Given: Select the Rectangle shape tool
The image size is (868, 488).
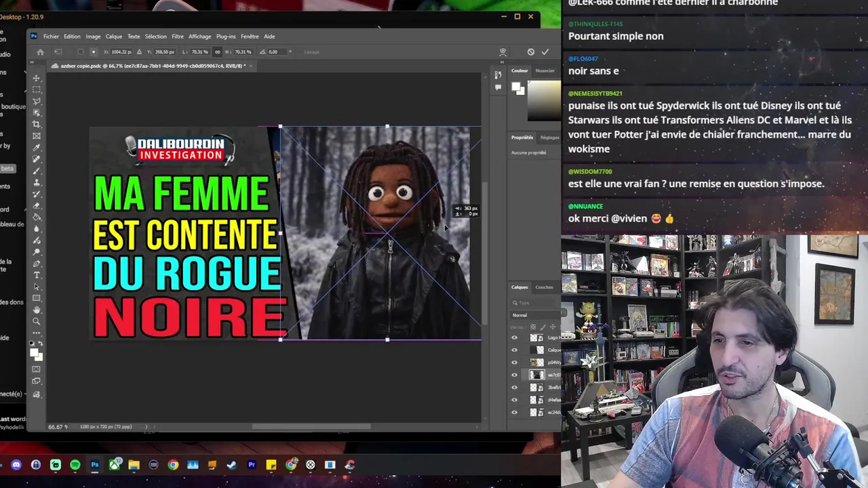Looking at the screenshot, I should [x=37, y=298].
